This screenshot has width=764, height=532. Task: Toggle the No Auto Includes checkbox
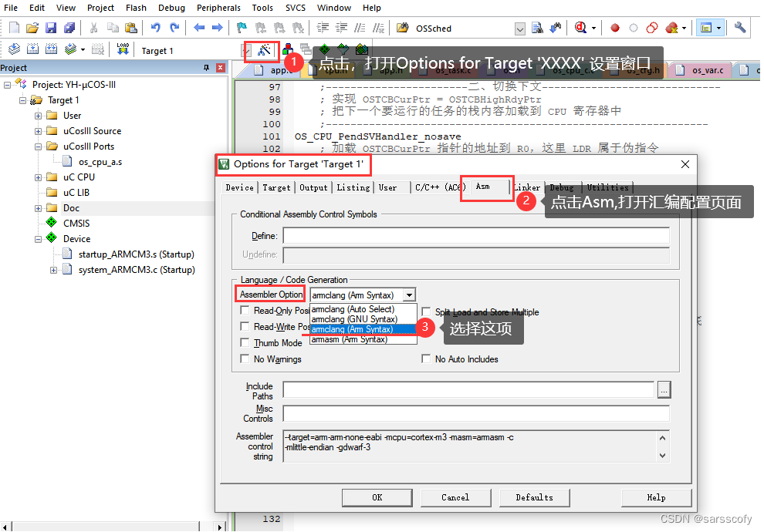coord(426,359)
